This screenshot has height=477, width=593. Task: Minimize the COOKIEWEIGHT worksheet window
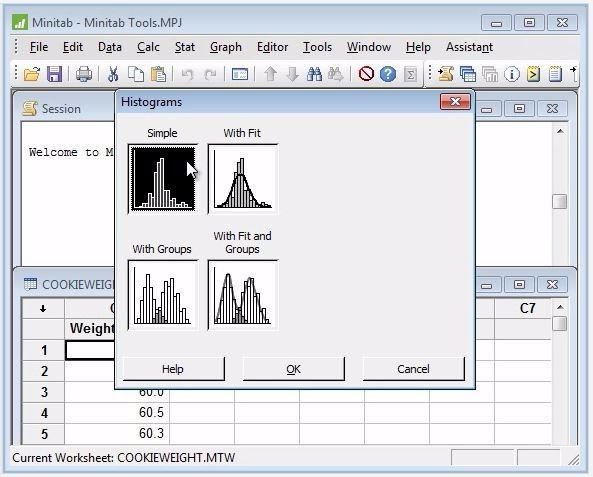486,284
